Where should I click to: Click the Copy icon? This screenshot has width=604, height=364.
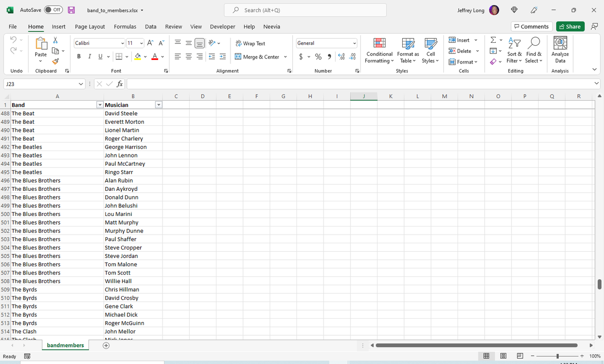pos(56,51)
